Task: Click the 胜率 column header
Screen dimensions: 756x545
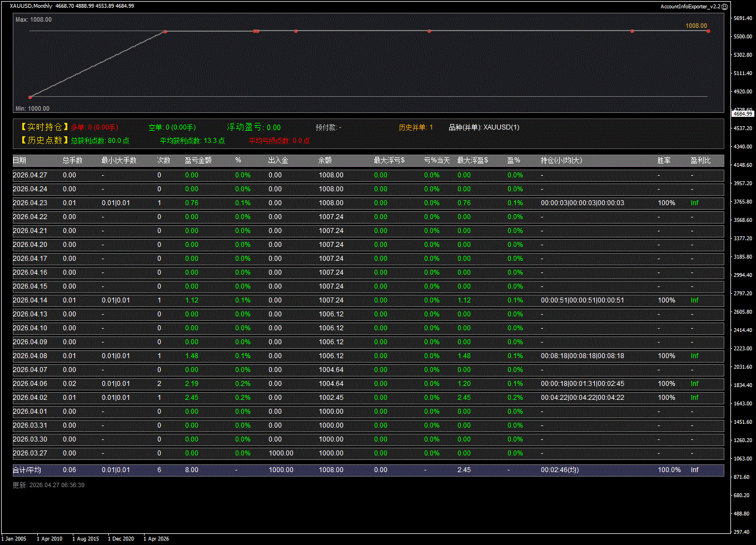Action: point(664,161)
